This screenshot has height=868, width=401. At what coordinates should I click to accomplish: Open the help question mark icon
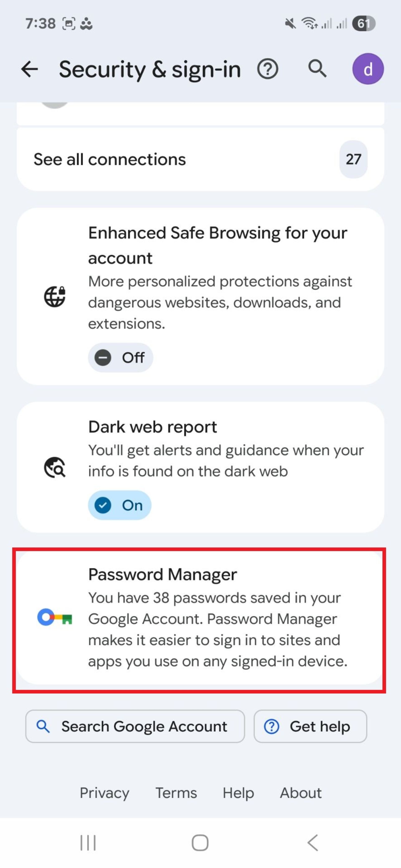point(268,69)
